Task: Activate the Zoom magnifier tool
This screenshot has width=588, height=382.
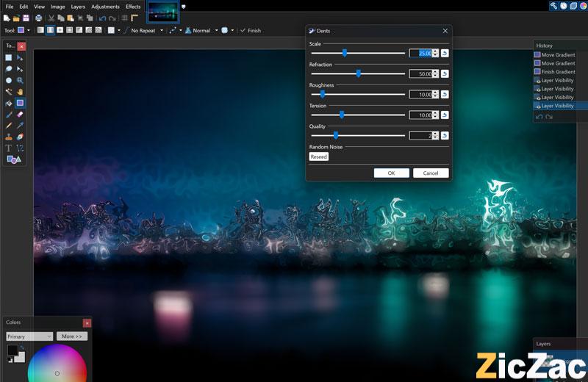Action: (x=20, y=80)
